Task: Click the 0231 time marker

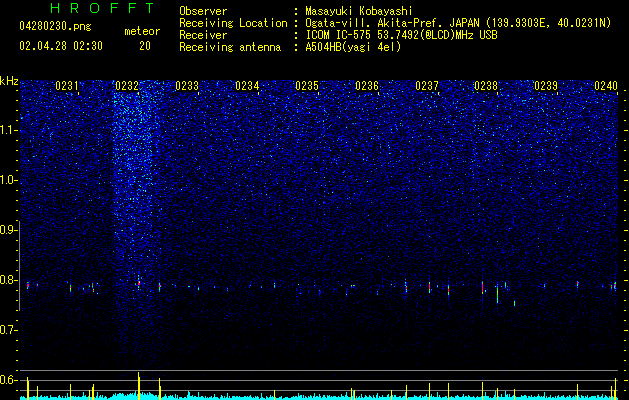Action: point(67,85)
